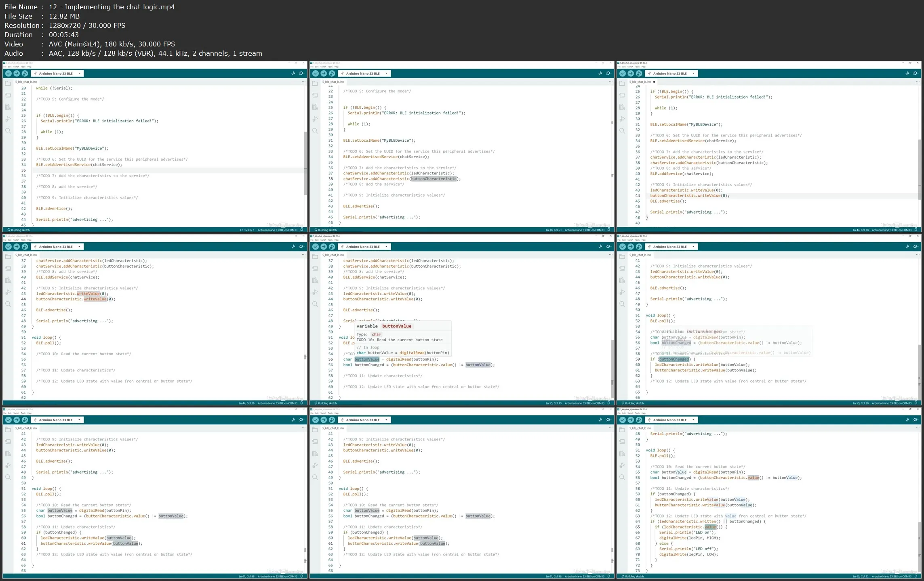Open Serial Monitor in third frame (Ln 44, Col 38)

[916, 73]
